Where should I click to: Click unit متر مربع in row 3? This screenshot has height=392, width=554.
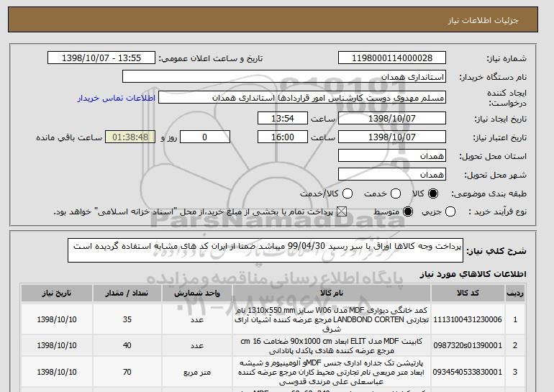pos(197,373)
